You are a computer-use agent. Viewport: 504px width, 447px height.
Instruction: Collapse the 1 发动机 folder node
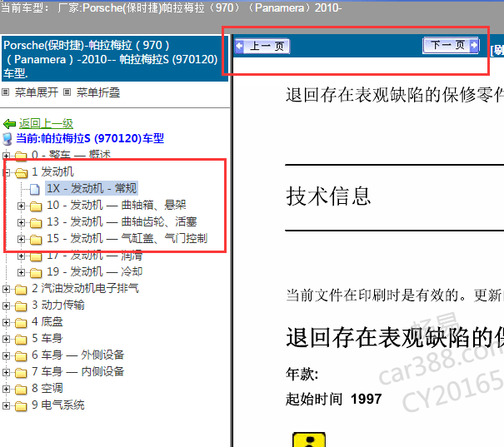point(6,172)
